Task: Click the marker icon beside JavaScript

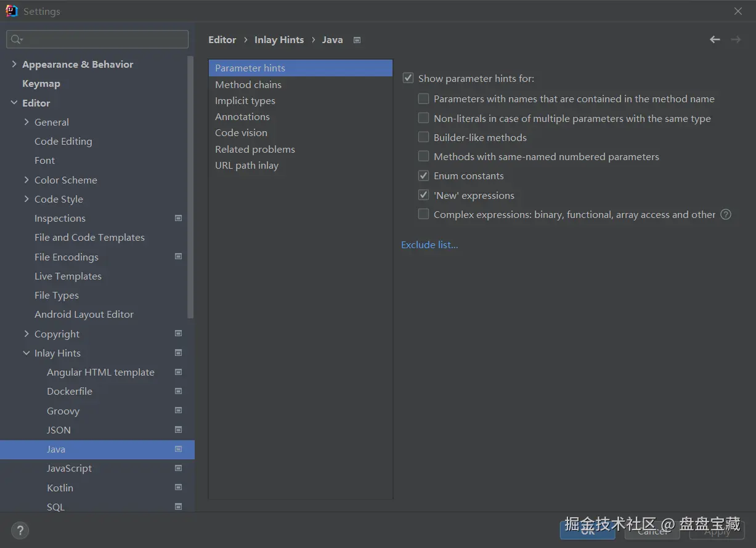Action: (179, 468)
